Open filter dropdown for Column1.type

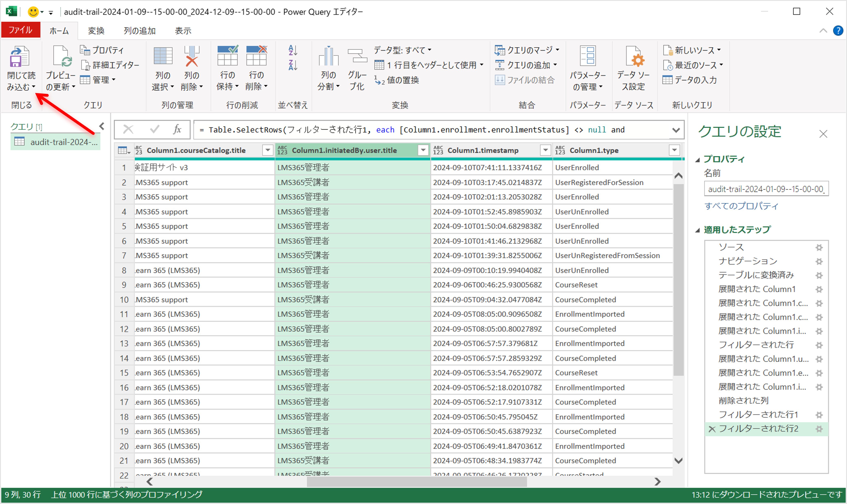click(674, 150)
